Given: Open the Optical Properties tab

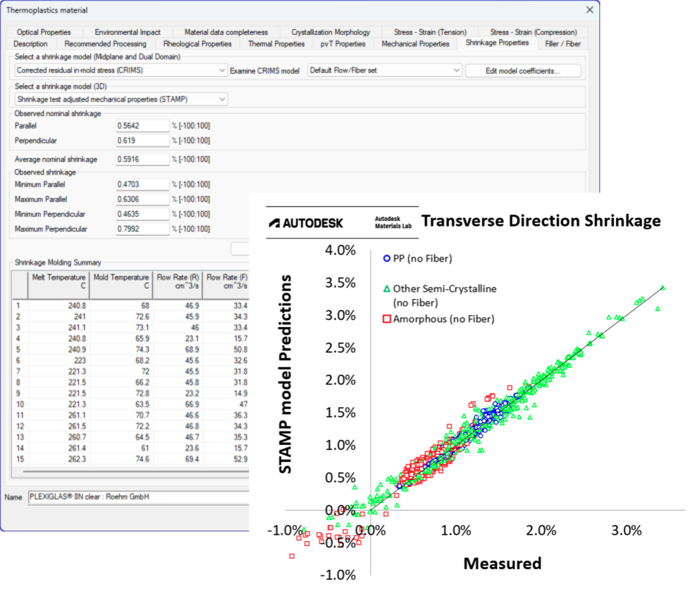Looking at the screenshot, I should coord(44,32).
